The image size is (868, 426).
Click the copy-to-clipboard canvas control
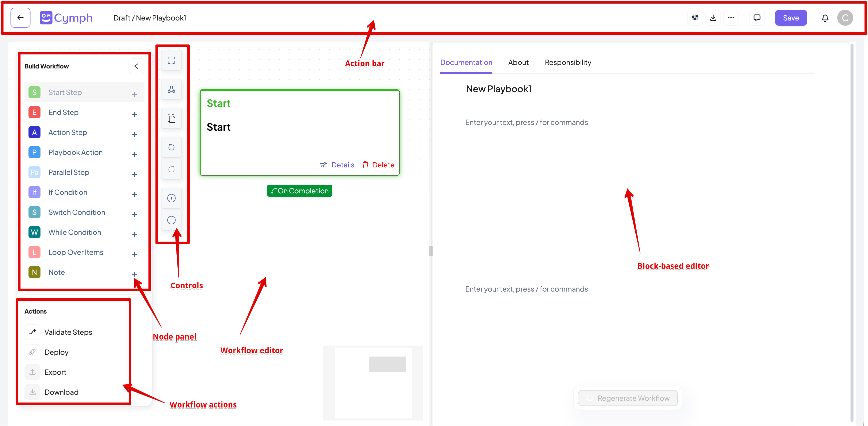(x=171, y=118)
